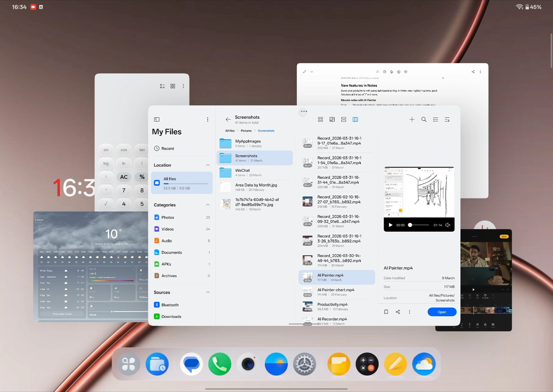Collapse the Location section
This screenshot has height=392, width=553.
click(208, 165)
